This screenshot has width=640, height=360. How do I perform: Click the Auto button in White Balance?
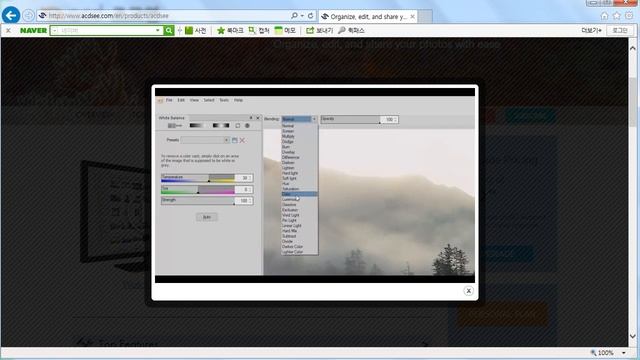pos(207,217)
